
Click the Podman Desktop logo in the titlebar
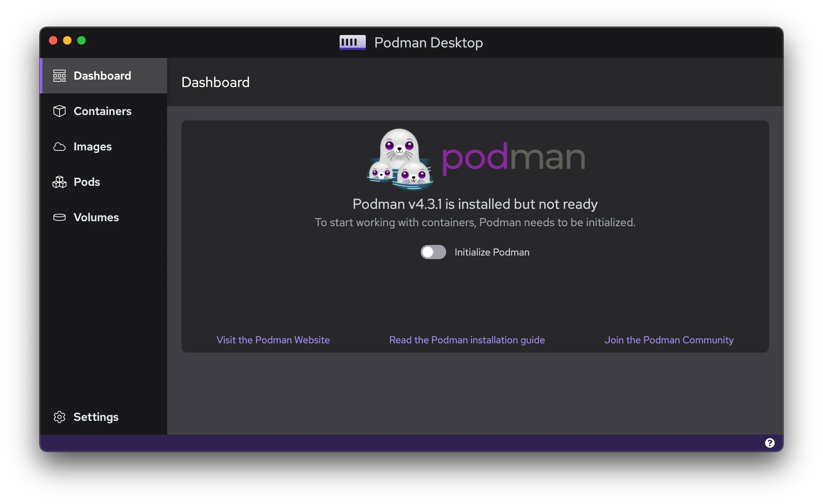pyautogui.click(x=352, y=42)
